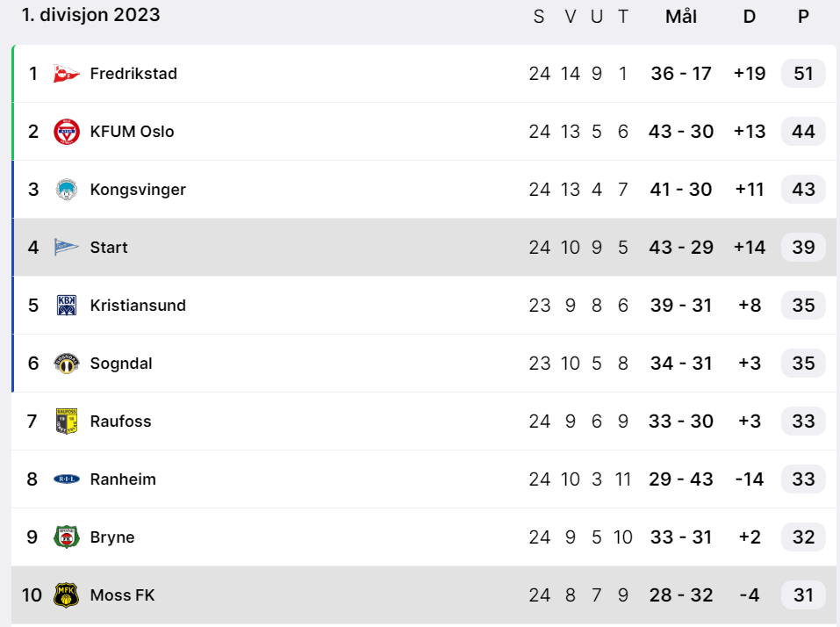
Task: Click the 'P' points column header
Action: tap(803, 17)
